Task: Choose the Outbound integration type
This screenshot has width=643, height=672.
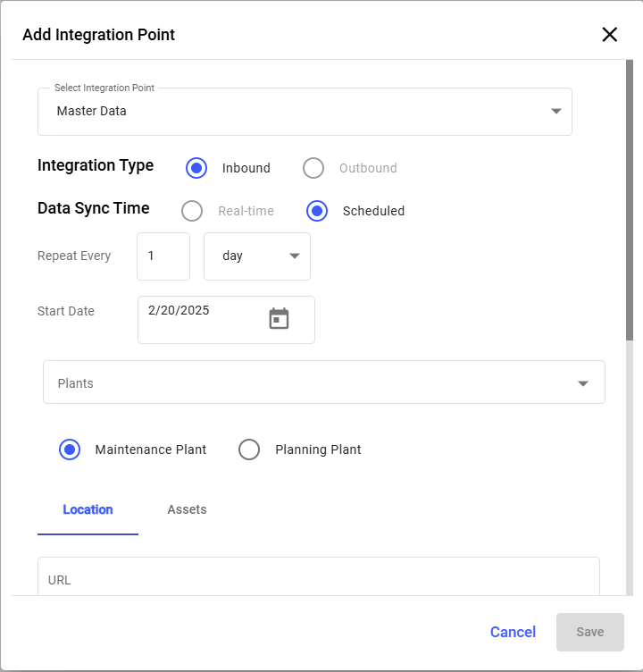Action: point(313,168)
